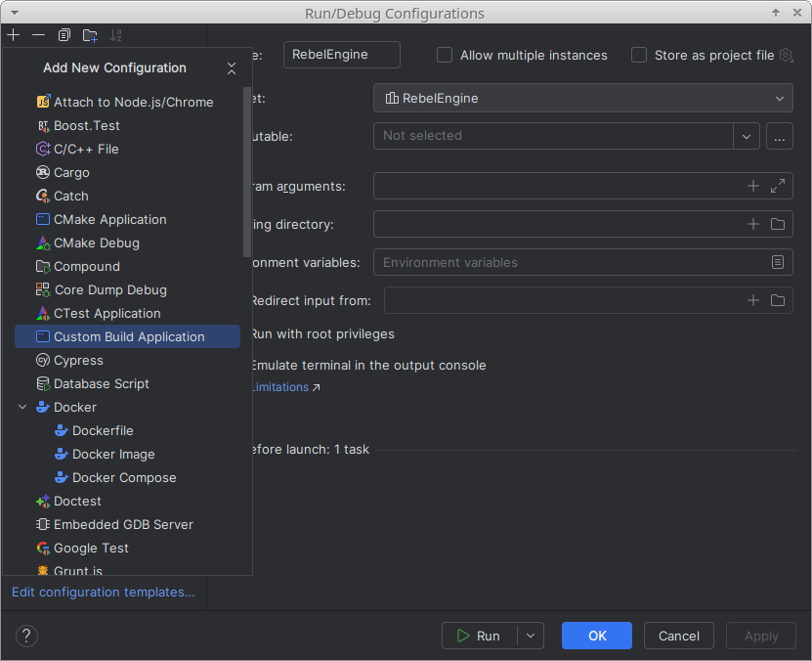Select Cargo configuration type
Viewport: 812px width, 661px height.
coord(127,172)
